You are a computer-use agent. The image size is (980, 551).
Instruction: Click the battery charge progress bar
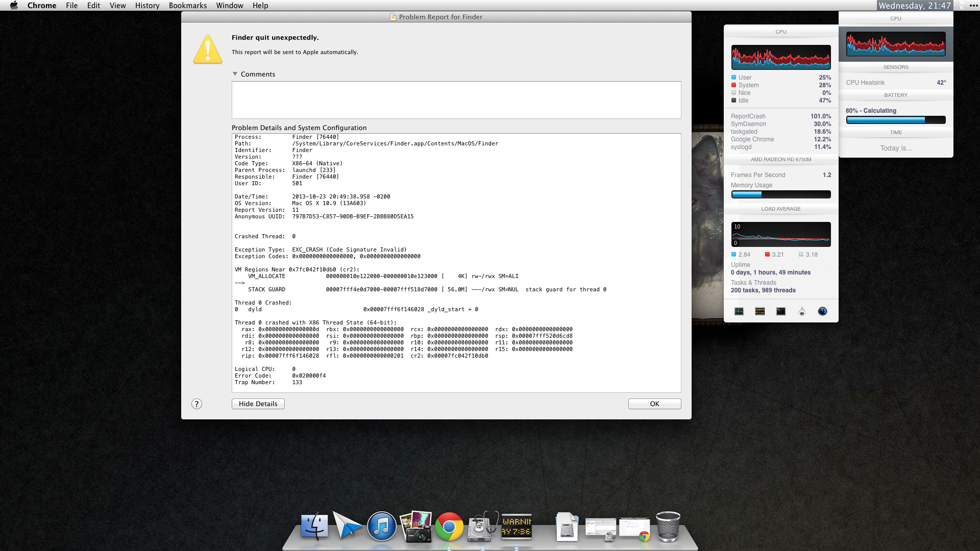pos(895,120)
